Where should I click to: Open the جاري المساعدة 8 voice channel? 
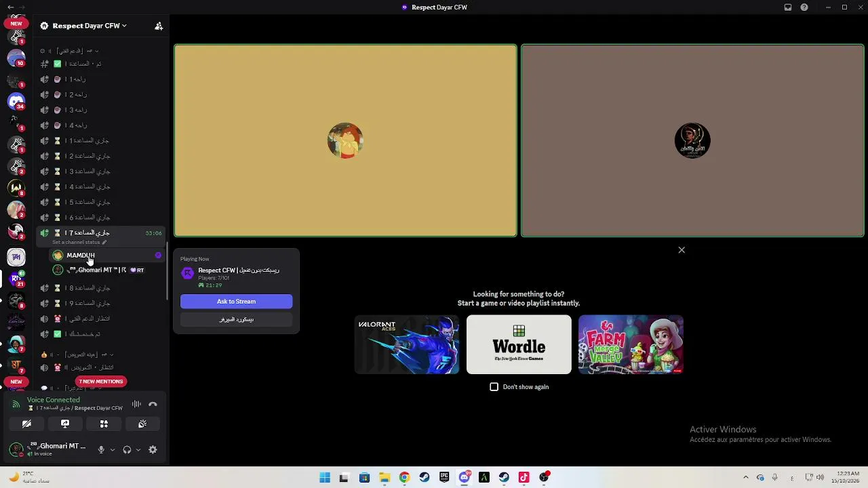[x=102, y=288]
